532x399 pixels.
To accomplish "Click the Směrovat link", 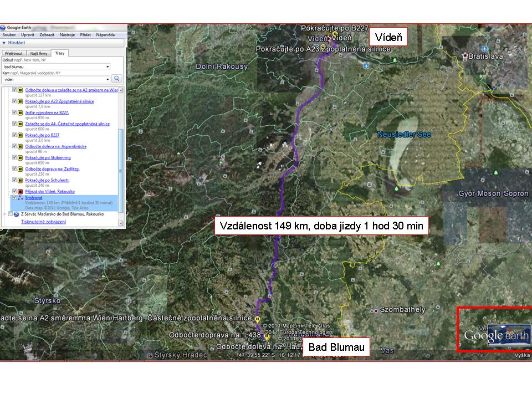I will 34,198.
